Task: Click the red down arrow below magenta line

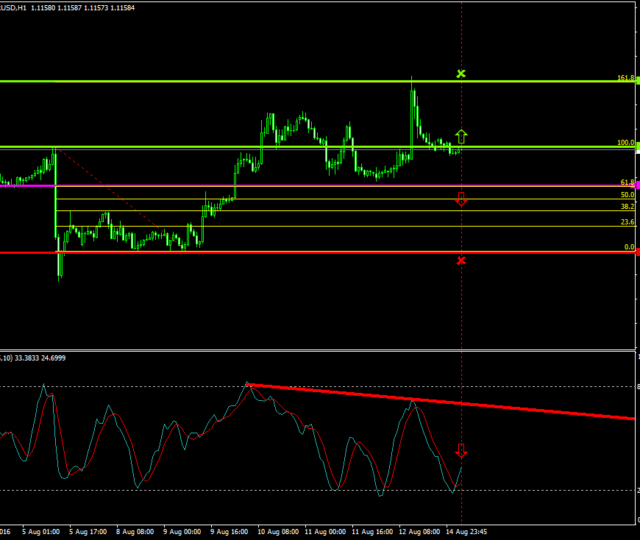Action: [461, 199]
